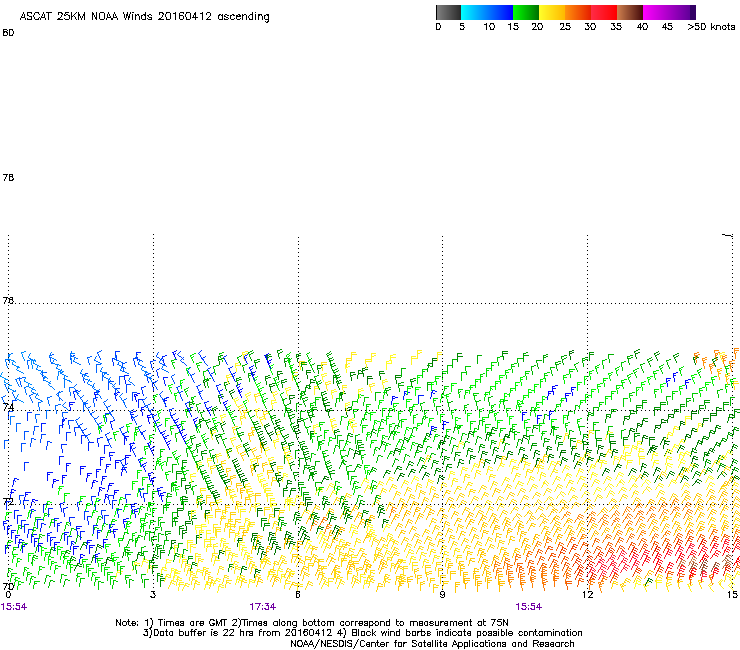
Task: Click the latitude axis label '70'
Action: tap(8, 587)
